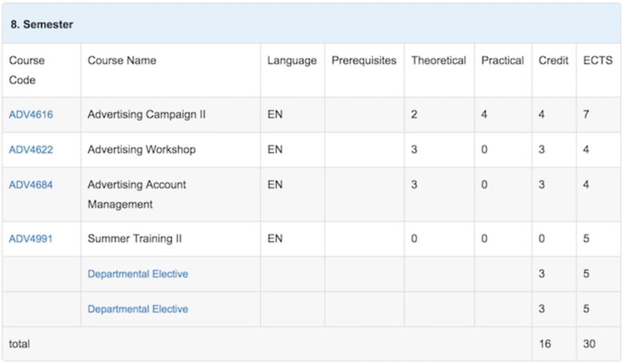Open the ADV4616 course code link
623x364 pixels.
pyautogui.click(x=30, y=114)
